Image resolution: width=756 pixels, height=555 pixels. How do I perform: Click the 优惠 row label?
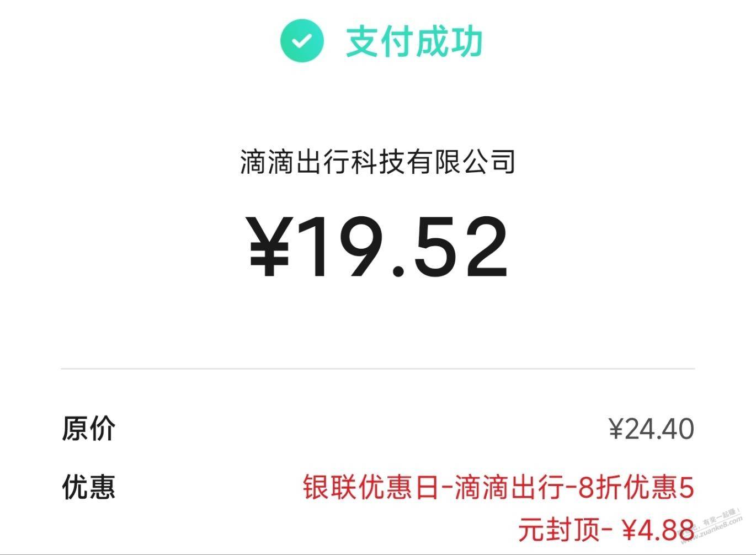[88, 487]
